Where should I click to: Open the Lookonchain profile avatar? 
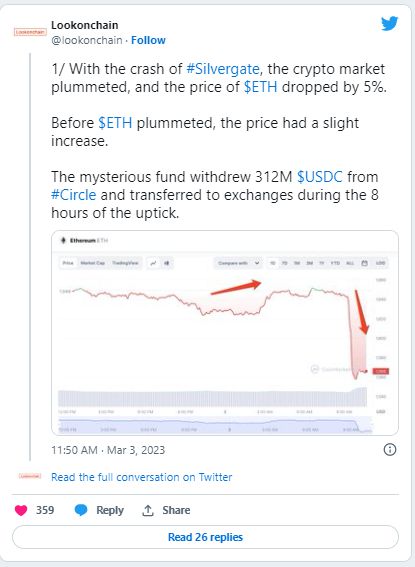coord(30,32)
